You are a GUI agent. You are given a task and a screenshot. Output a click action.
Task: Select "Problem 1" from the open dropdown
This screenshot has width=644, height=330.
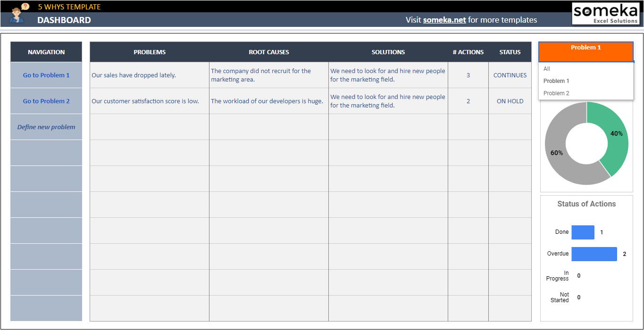click(556, 81)
